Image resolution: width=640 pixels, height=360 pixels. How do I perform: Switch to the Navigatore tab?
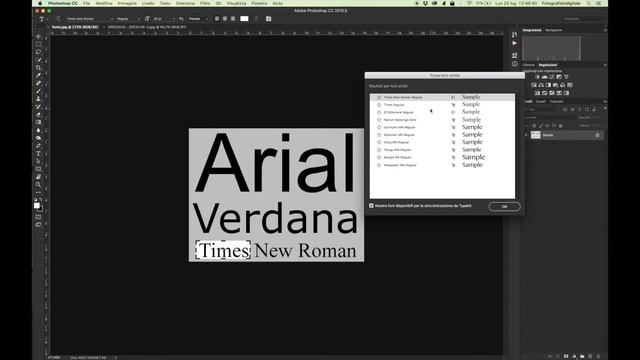pos(553,30)
